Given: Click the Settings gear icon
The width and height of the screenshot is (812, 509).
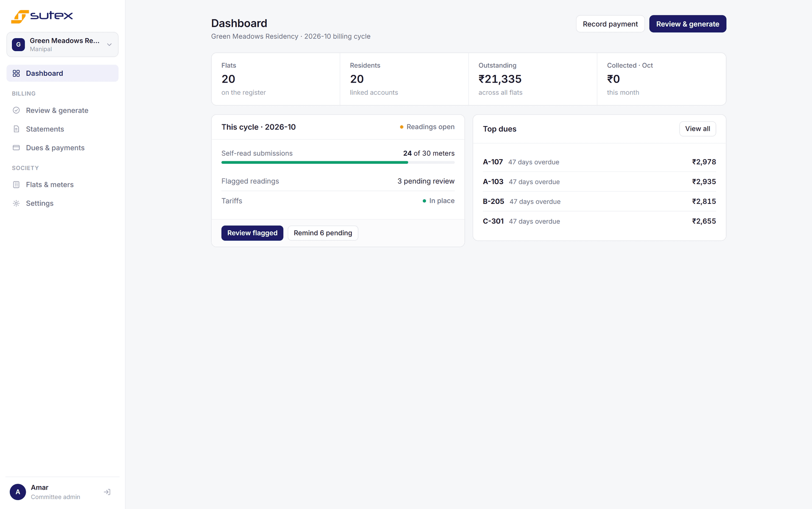Looking at the screenshot, I should [x=16, y=203].
